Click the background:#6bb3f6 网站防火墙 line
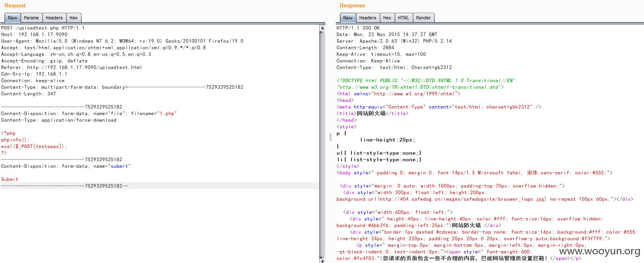Image resolution: width=644 pixels, height=263 pixels. click(419, 226)
